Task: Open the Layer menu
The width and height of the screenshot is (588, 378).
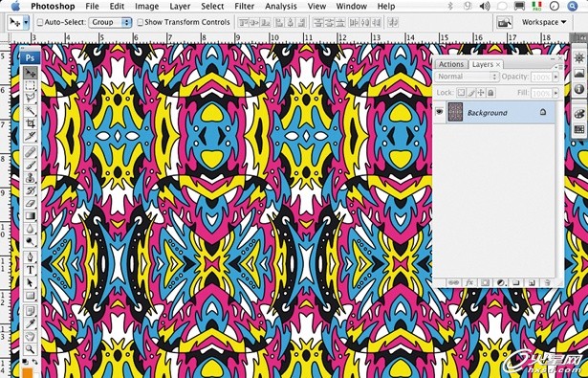Action: click(x=180, y=7)
